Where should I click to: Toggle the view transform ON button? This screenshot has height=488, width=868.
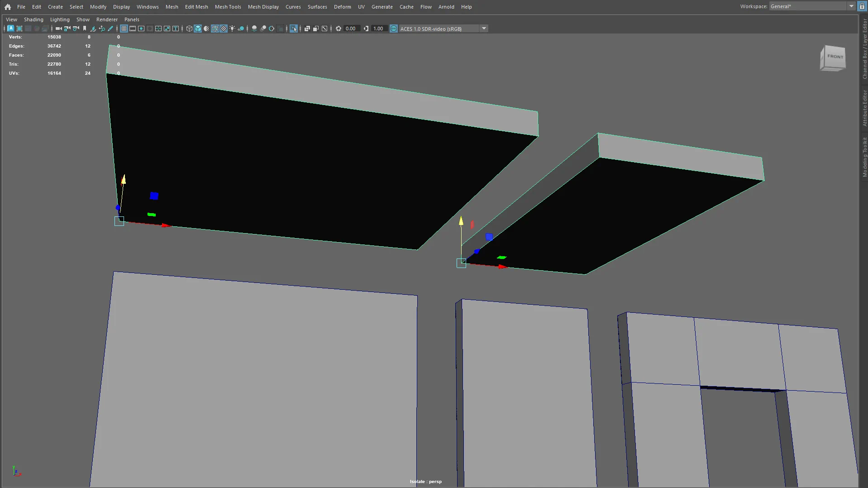coord(393,29)
